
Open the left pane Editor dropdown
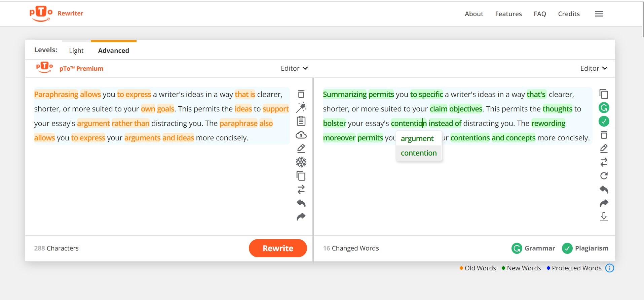294,68
